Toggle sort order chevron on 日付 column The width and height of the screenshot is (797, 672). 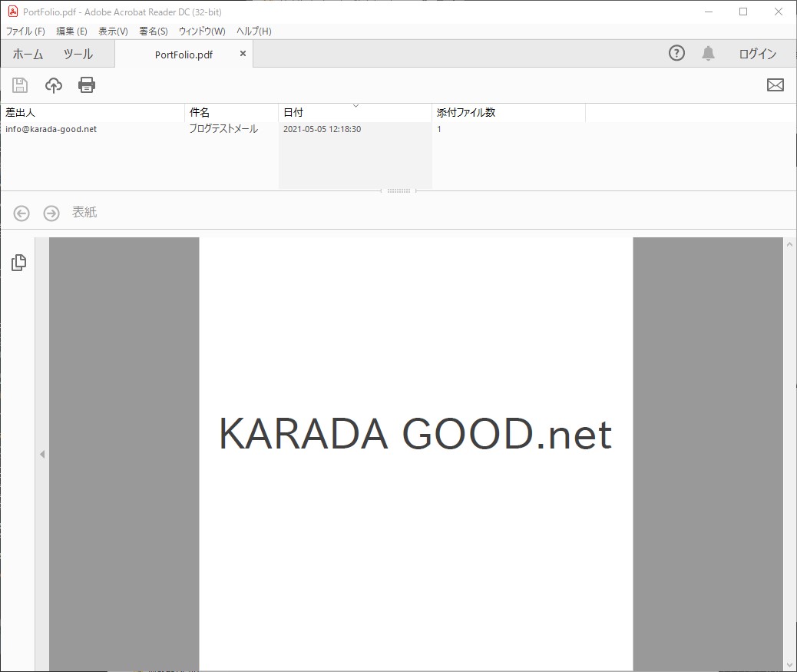tap(356, 106)
